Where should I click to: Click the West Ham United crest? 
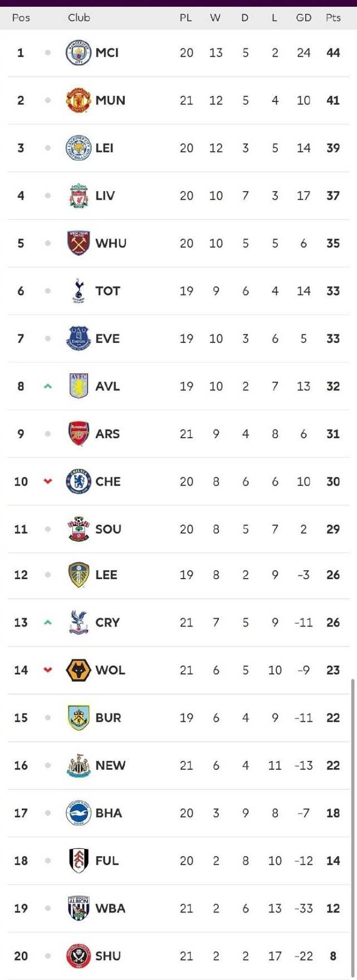pyautogui.click(x=79, y=244)
